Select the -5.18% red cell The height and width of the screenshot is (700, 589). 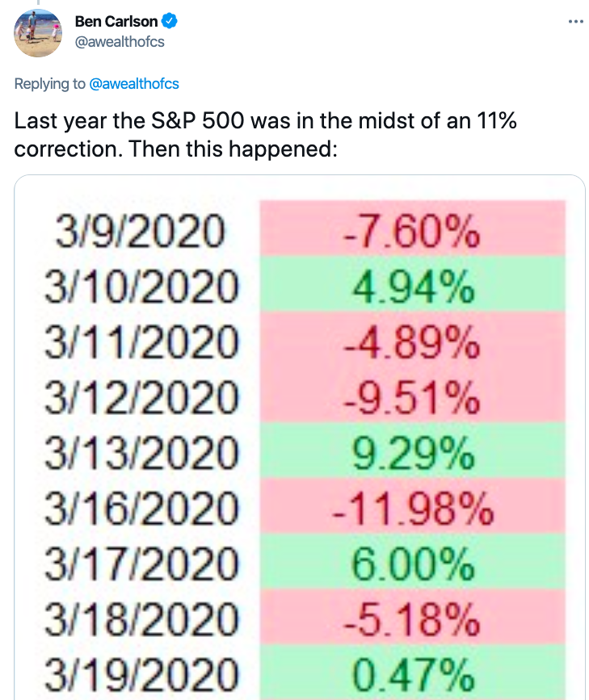pos(412,619)
